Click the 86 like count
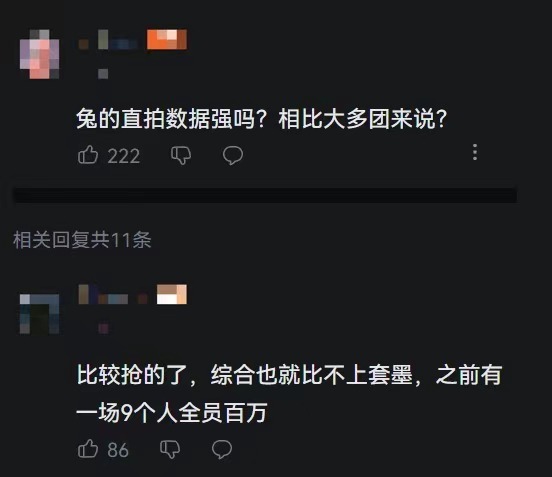 118,450
